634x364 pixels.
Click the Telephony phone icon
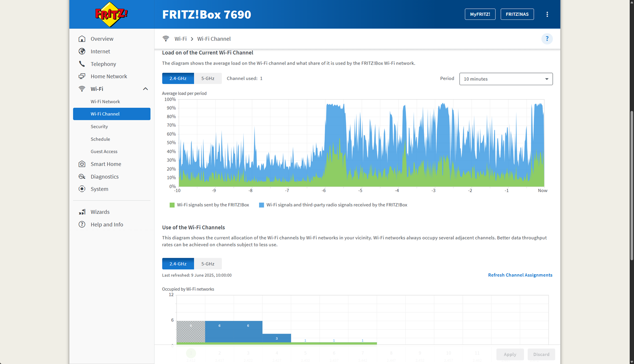pos(82,64)
